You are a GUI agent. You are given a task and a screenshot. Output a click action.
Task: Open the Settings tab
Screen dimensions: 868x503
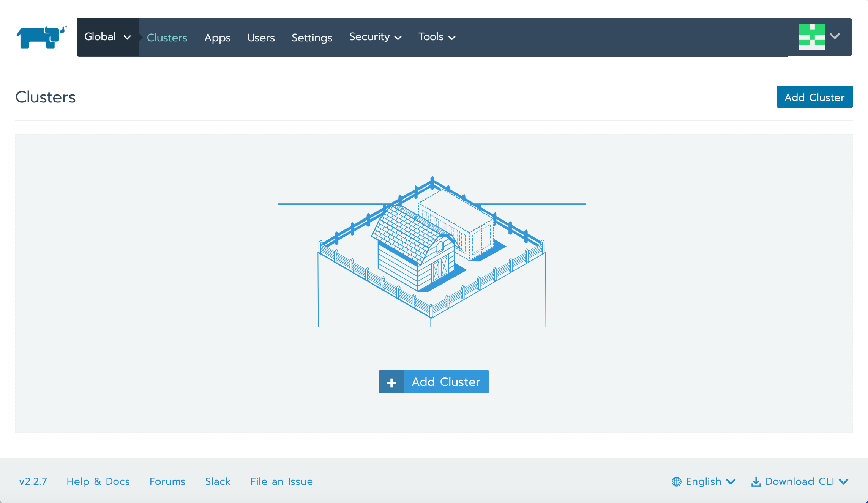[312, 38]
